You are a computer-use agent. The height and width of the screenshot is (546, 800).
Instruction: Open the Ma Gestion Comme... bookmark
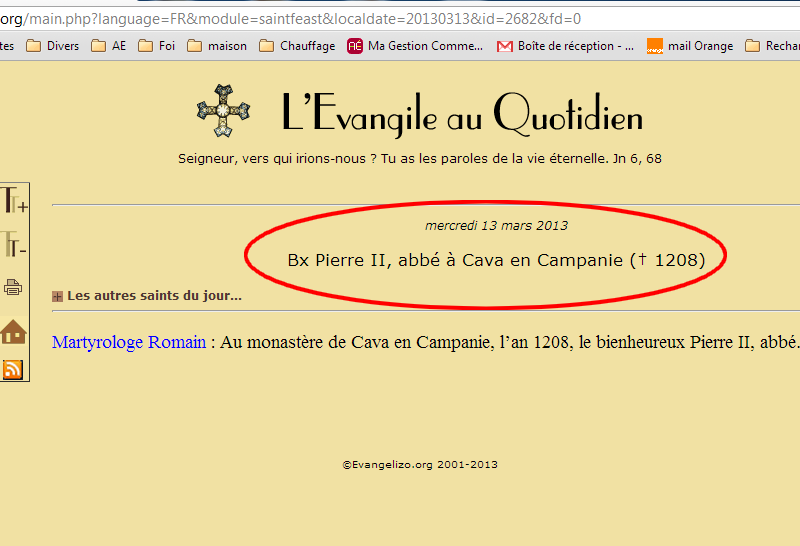pos(415,46)
